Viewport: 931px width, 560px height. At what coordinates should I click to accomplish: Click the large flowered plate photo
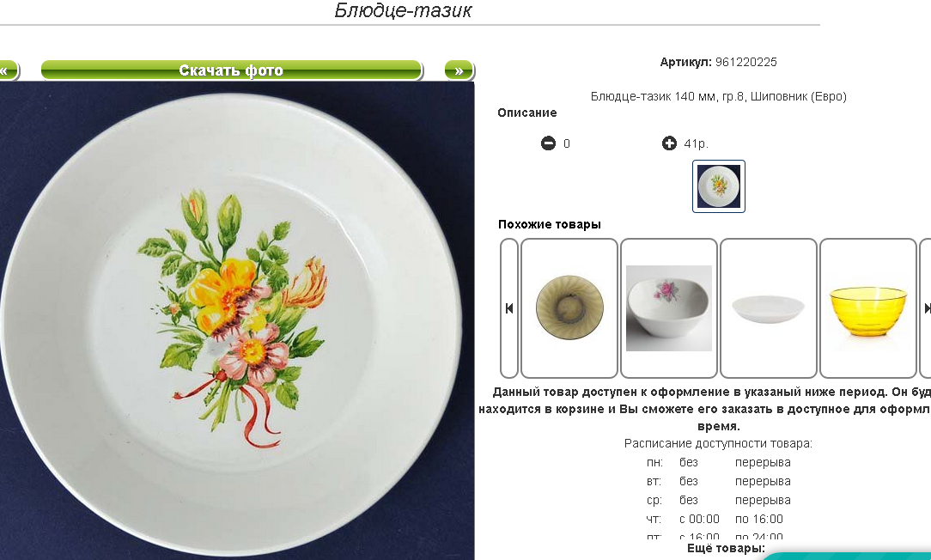[x=237, y=320]
